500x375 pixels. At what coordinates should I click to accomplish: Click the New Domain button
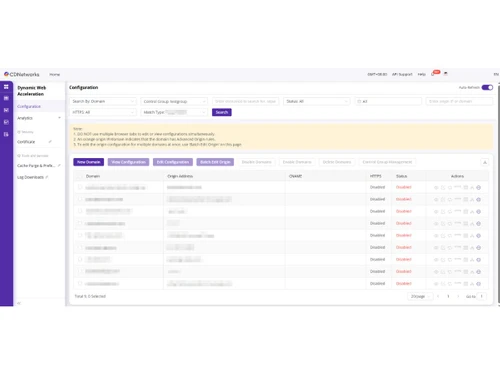coord(89,162)
